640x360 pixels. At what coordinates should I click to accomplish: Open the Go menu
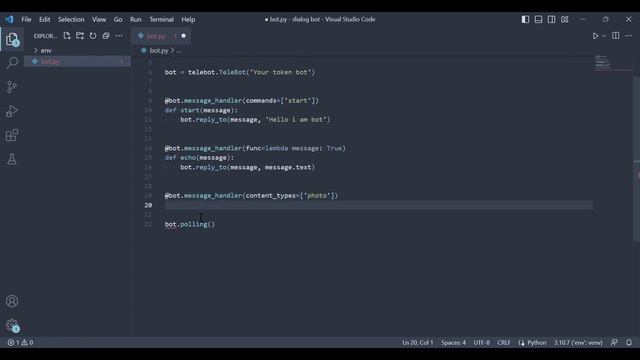coord(118,19)
